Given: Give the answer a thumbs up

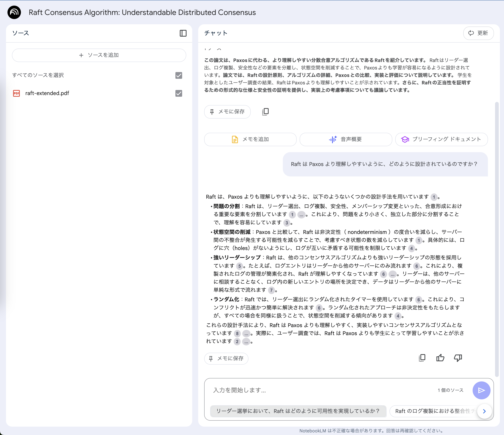Looking at the screenshot, I should click(x=440, y=358).
